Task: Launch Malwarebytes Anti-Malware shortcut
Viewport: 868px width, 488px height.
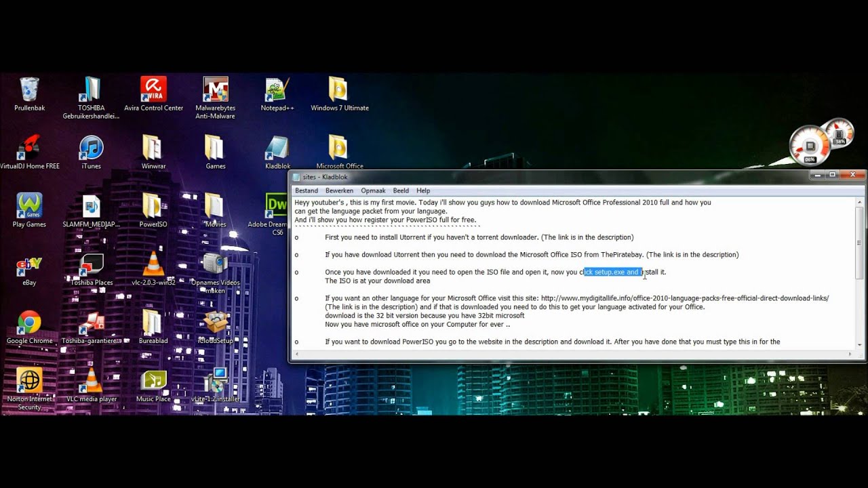Action: pos(215,98)
